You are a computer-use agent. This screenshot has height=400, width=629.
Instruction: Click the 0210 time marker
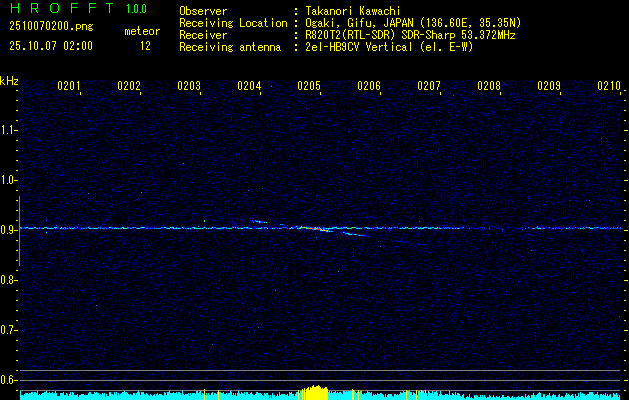coord(609,86)
